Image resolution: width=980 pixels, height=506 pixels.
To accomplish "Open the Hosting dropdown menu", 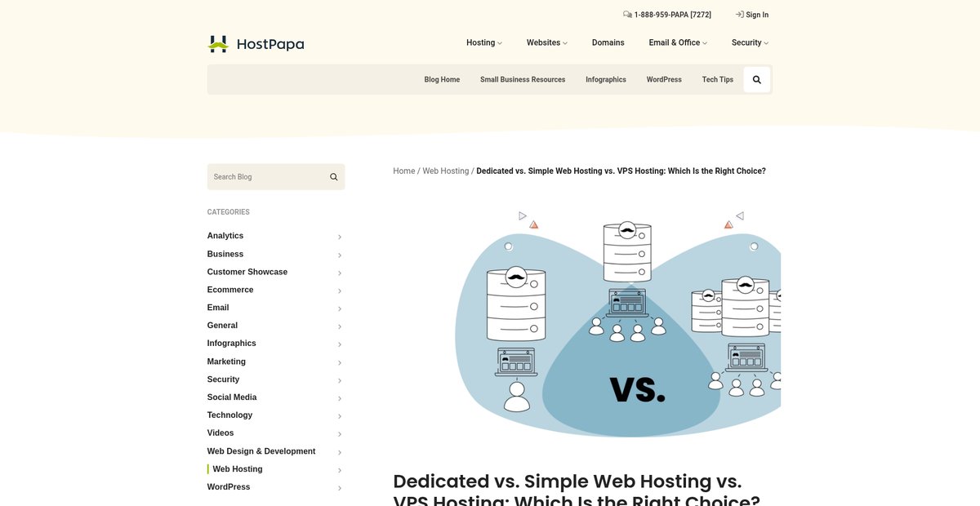I will [x=484, y=42].
